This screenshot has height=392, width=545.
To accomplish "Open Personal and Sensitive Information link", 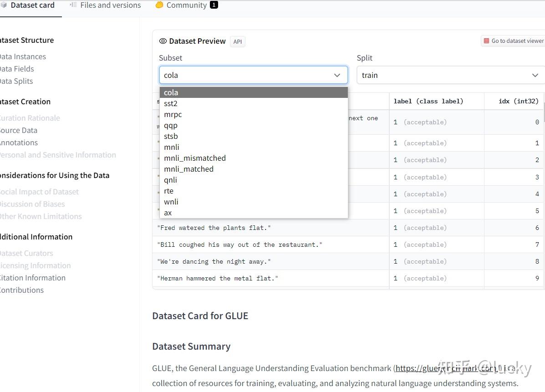I will (x=58, y=155).
